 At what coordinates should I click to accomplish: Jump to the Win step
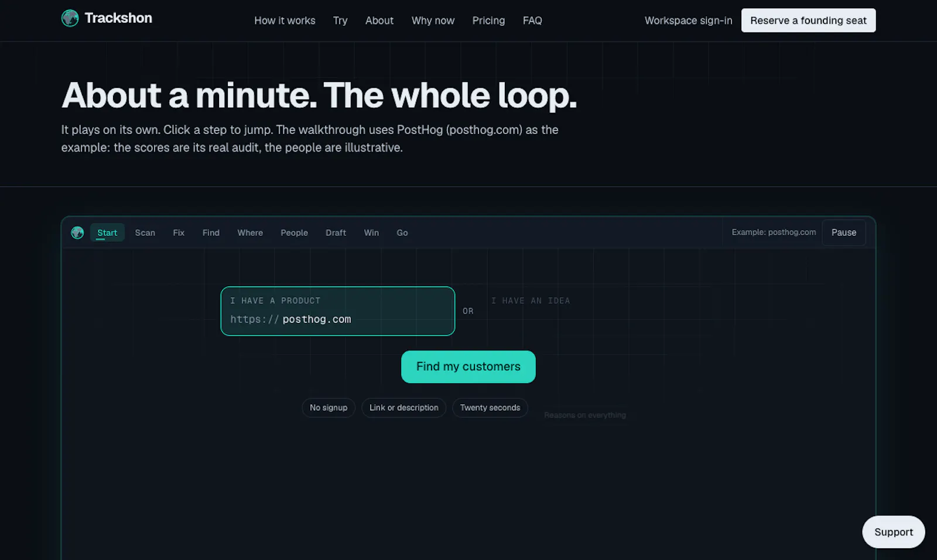click(371, 233)
